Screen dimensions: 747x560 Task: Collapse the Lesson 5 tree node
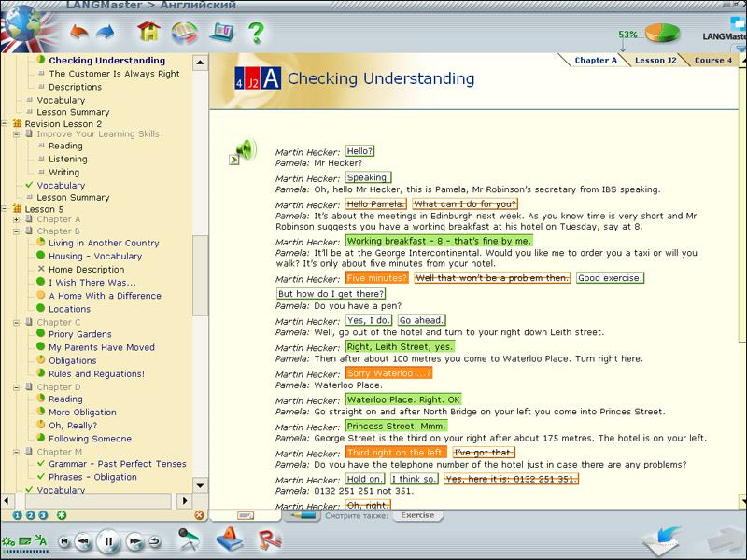click(x=6, y=209)
